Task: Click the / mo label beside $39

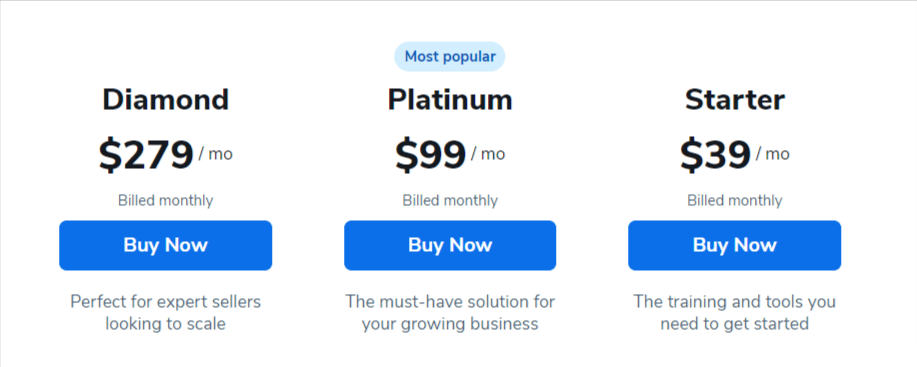Action: [773, 154]
